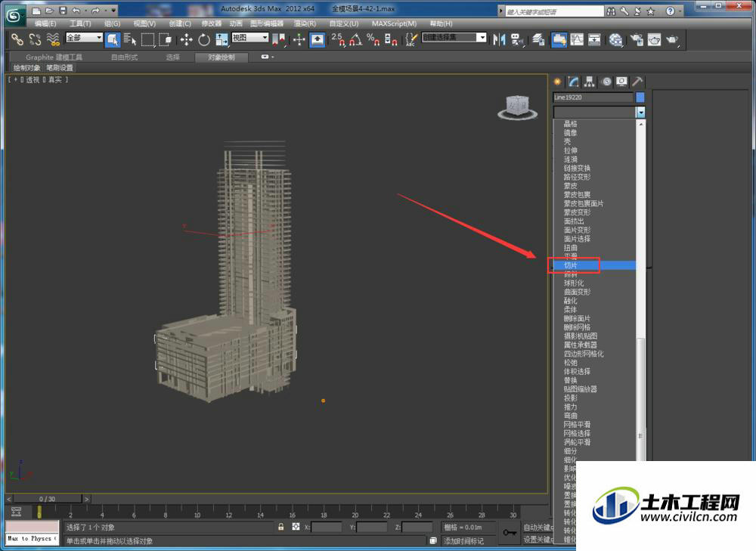Toggle Keyboard Shortcut Override button
Screen dimensions: 756x551
[x=317, y=39]
